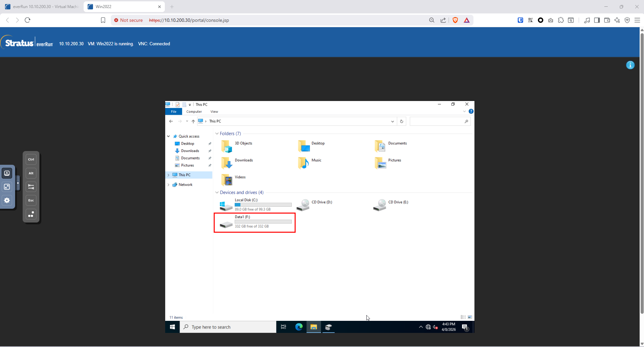The image size is (644, 347).
Task: Toggle the Alt key modifier button
Action: (x=31, y=173)
